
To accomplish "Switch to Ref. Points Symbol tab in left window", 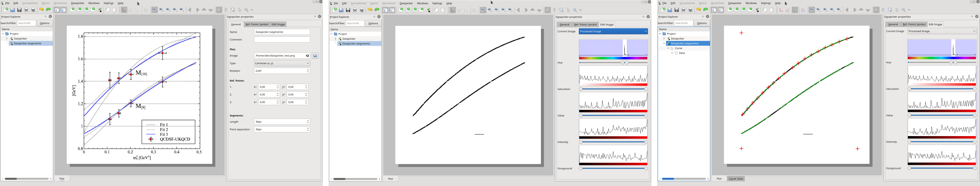I will coord(257,24).
